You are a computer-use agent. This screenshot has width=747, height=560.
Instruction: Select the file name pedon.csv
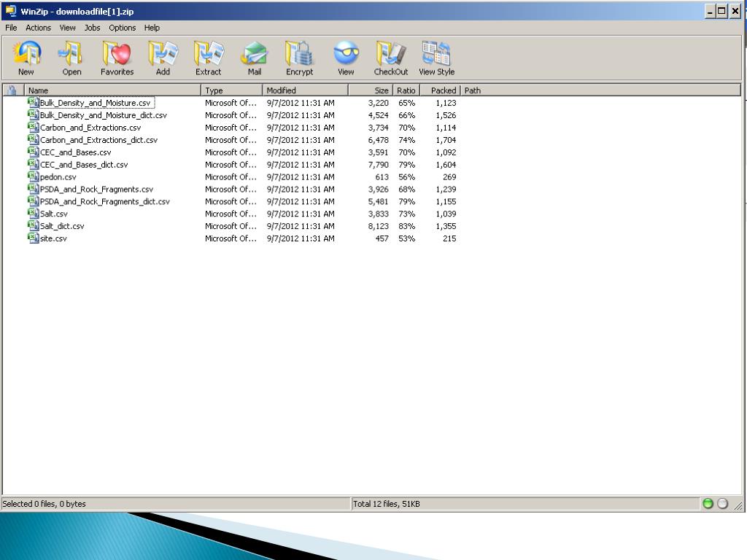[x=58, y=177]
